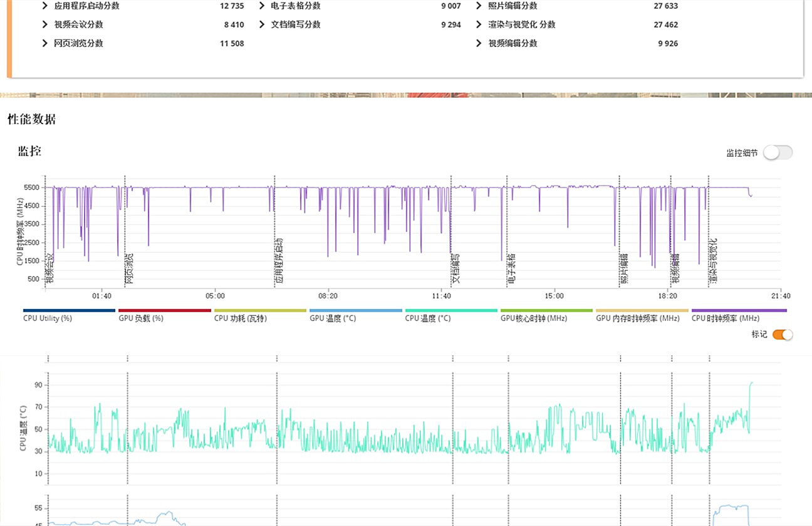Viewport: 812px width, 526px height.
Task: Enable the 监控细节 toggle switch
Action: [x=778, y=152]
